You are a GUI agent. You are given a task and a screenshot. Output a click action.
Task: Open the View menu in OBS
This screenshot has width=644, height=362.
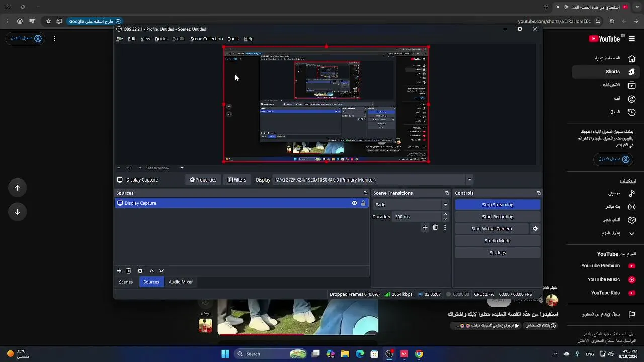tap(145, 39)
